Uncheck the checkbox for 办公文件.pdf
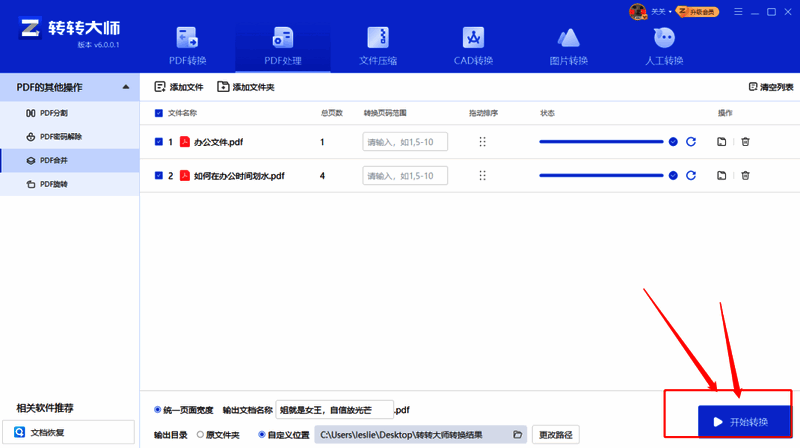Viewport: 800px width, 448px height. (159, 142)
